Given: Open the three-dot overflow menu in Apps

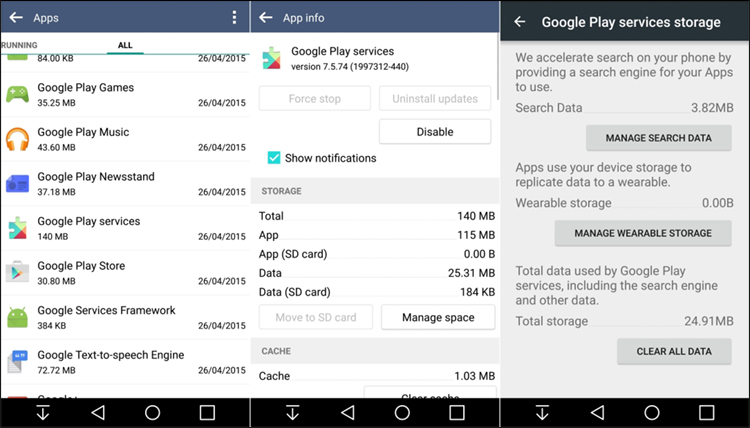Looking at the screenshot, I should (234, 18).
